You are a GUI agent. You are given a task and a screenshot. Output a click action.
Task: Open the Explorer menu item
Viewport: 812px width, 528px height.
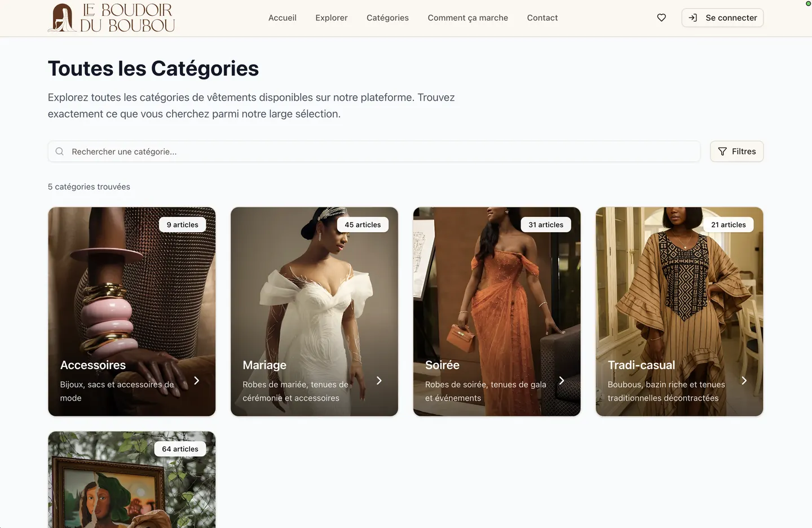click(332, 17)
